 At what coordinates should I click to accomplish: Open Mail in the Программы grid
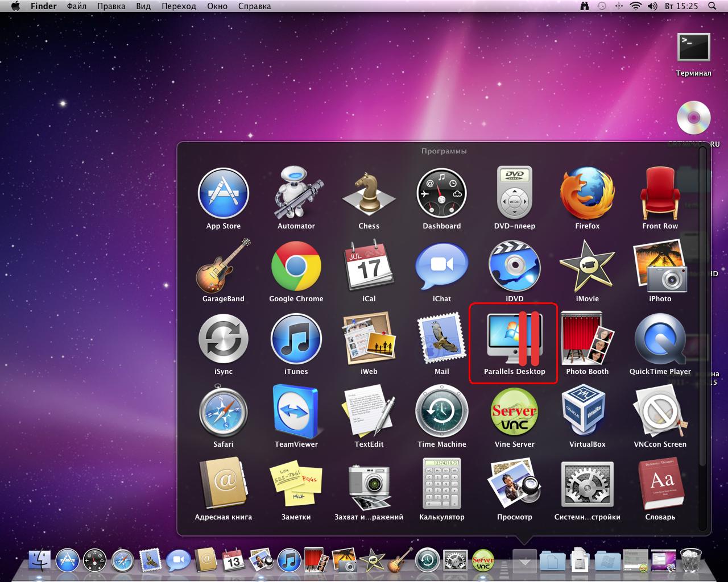tap(442, 339)
